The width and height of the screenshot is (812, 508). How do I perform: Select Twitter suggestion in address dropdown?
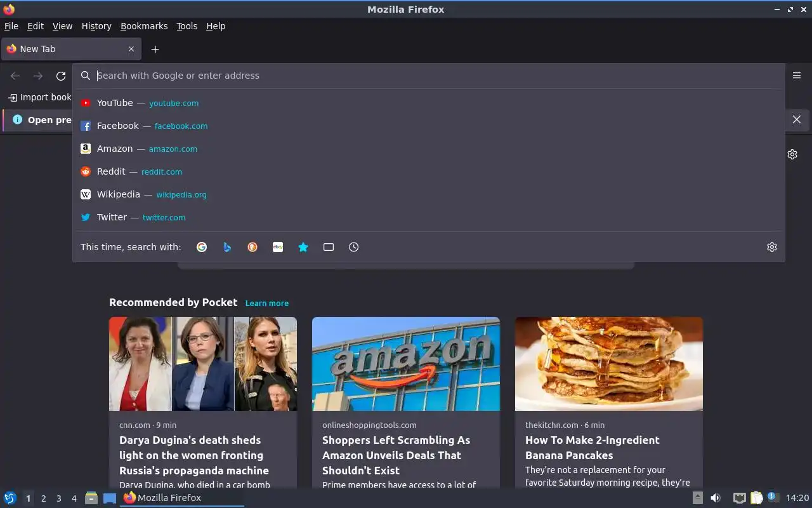429,217
